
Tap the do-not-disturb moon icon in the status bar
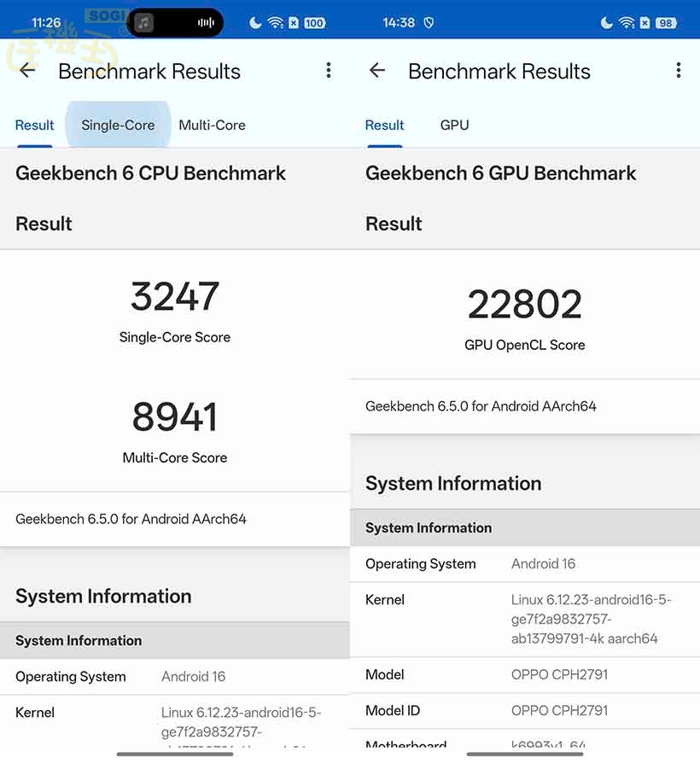(x=255, y=22)
